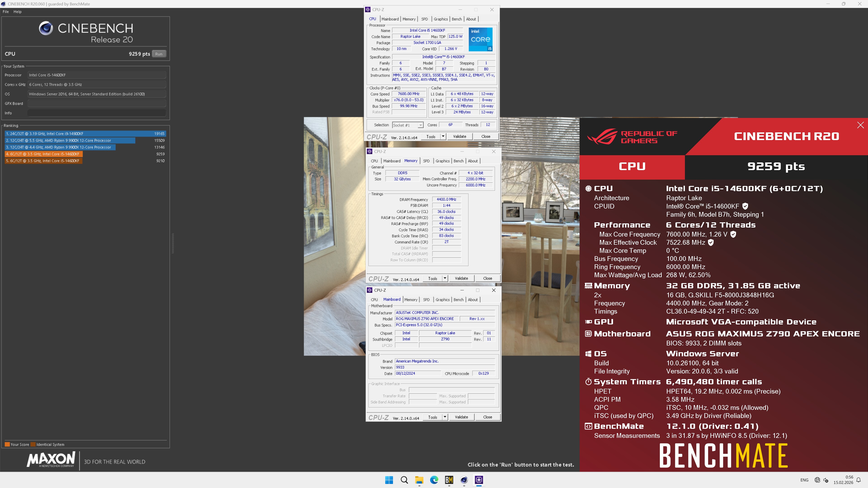Image resolution: width=868 pixels, height=488 pixels.
Task: Open CPU tab in Memory CPU-Z window
Action: point(374,161)
